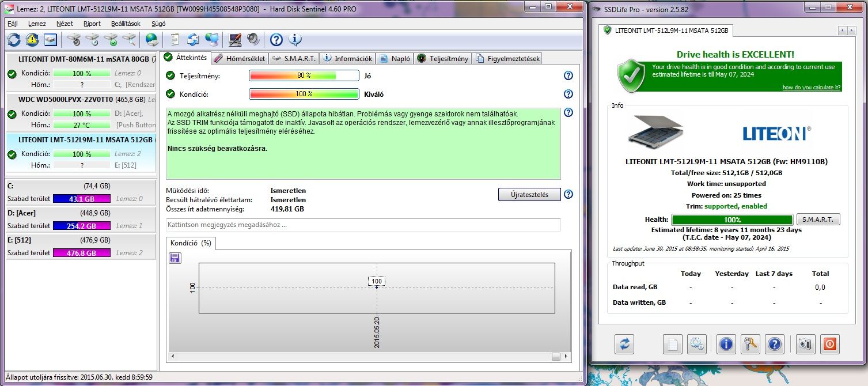This screenshot has height=386, width=868.
Task: Click the Kondíció 100 % gradient bar in overview
Action: pyautogui.click(x=304, y=94)
